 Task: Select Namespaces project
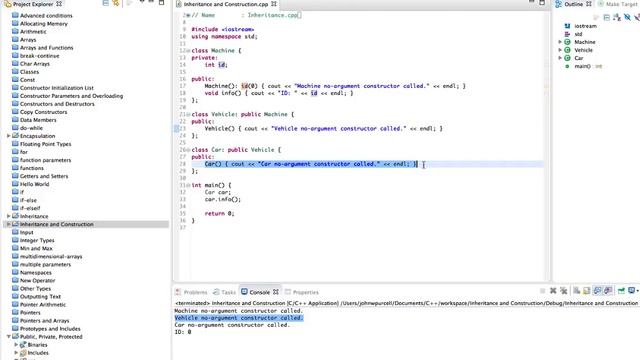[36, 273]
